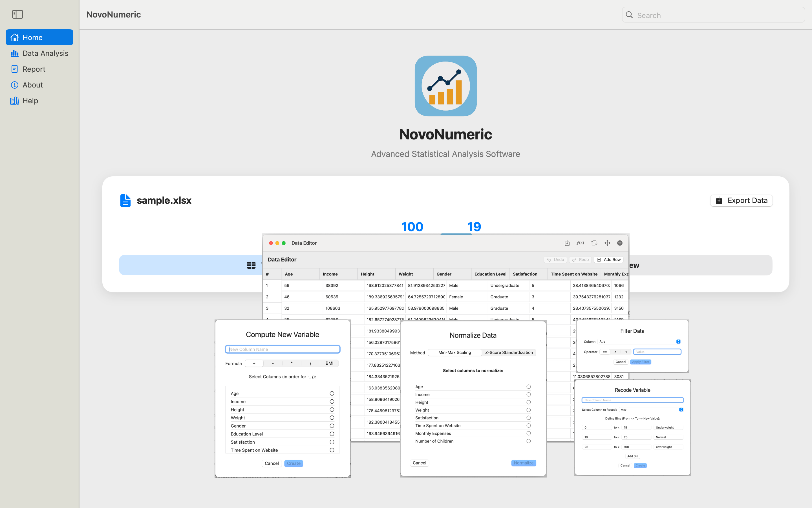This screenshot has height=508, width=812.
Task: Select Income radio in Compute New Variable
Action: click(x=332, y=402)
